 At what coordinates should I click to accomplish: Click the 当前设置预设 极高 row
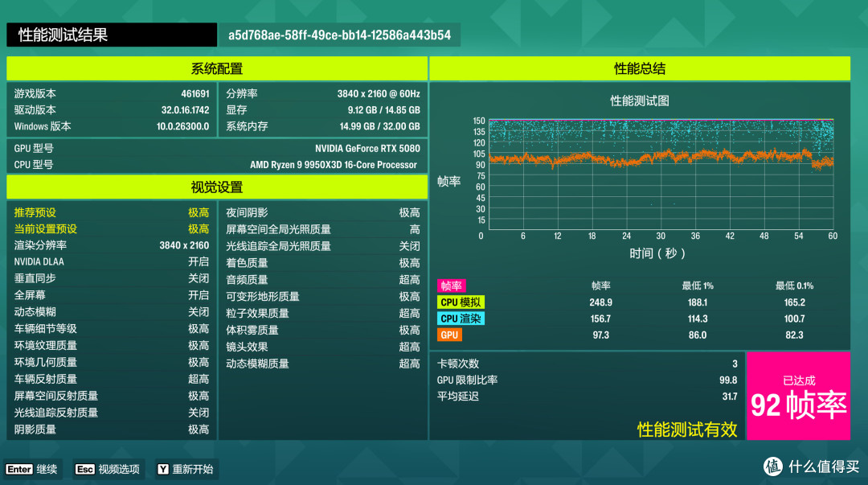[x=112, y=229]
